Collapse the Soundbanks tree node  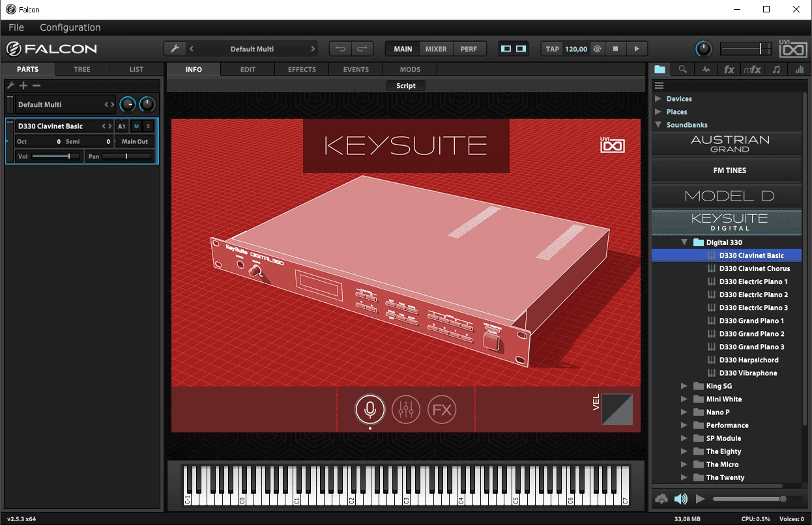pyautogui.click(x=658, y=125)
